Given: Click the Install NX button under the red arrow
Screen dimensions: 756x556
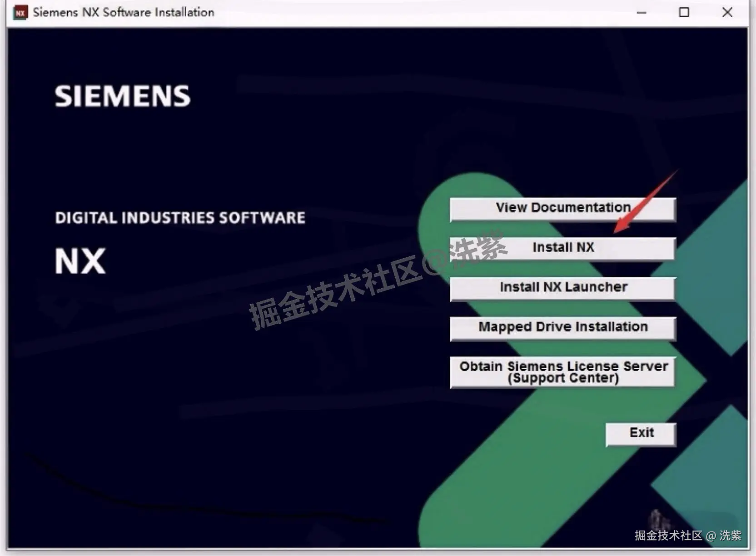Looking at the screenshot, I should [x=562, y=248].
